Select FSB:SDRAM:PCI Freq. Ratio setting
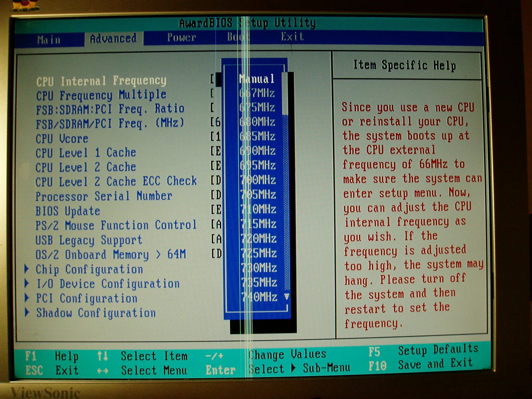 (x=110, y=109)
